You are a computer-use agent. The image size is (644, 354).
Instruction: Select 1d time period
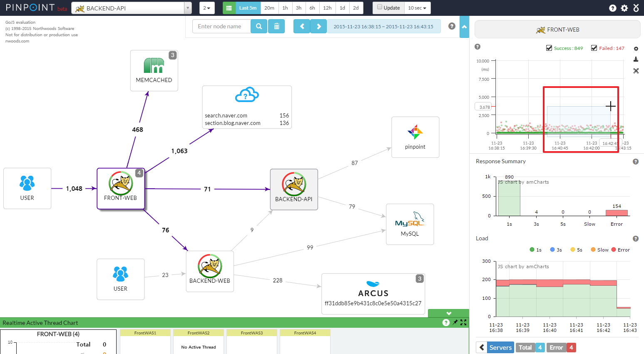[x=342, y=8]
